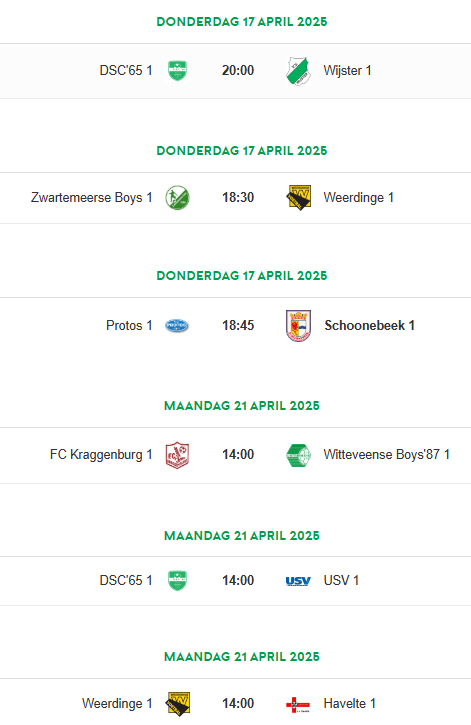Click Weerdinge crest beside 18:30 match
Screen dimensions: 471x725
point(299,198)
